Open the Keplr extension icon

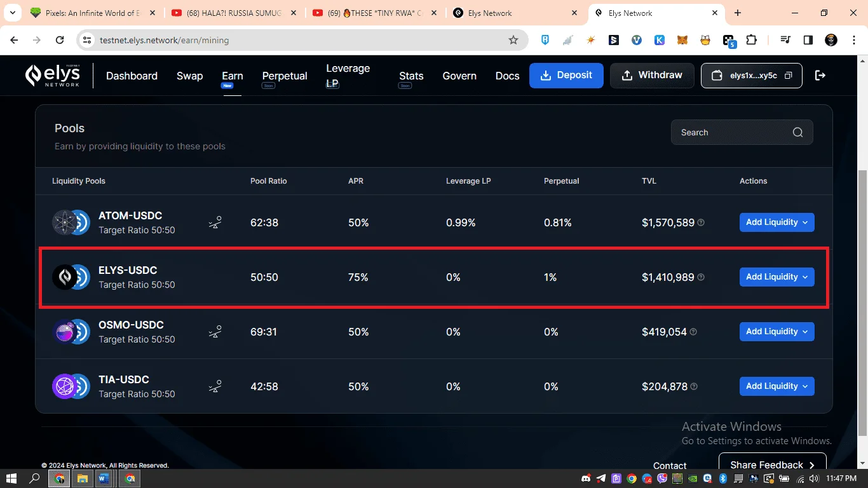click(660, 40)
